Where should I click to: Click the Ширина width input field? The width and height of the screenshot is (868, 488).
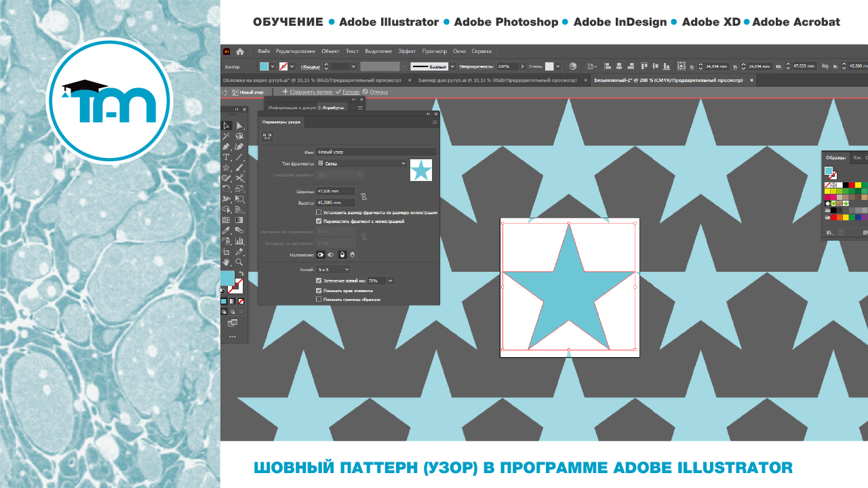pyautogui.click(x=336, y=191)
